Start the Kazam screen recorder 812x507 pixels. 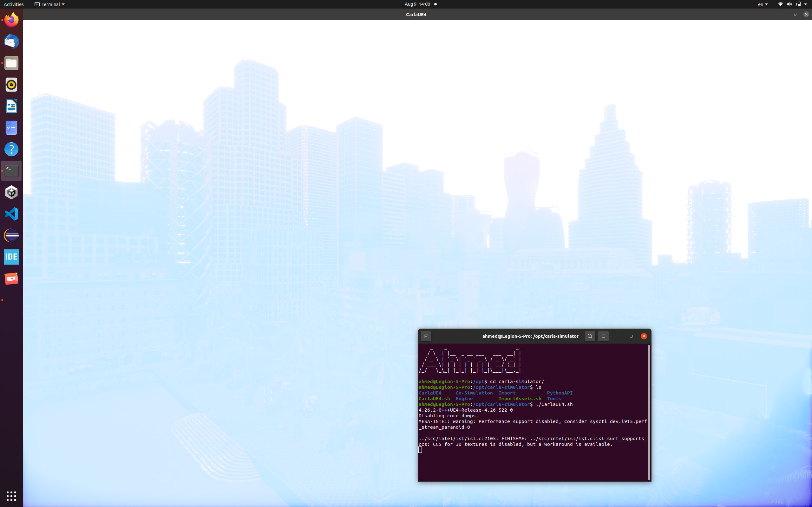[x=11, y=278]
